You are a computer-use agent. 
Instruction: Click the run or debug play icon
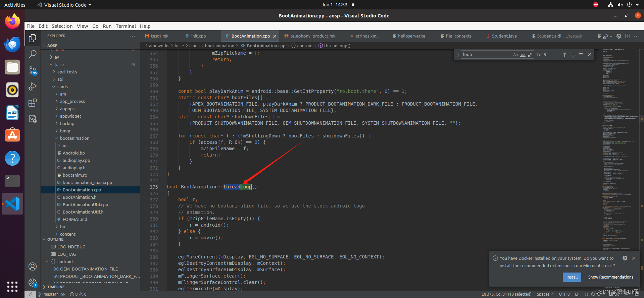tap(606, 36)
